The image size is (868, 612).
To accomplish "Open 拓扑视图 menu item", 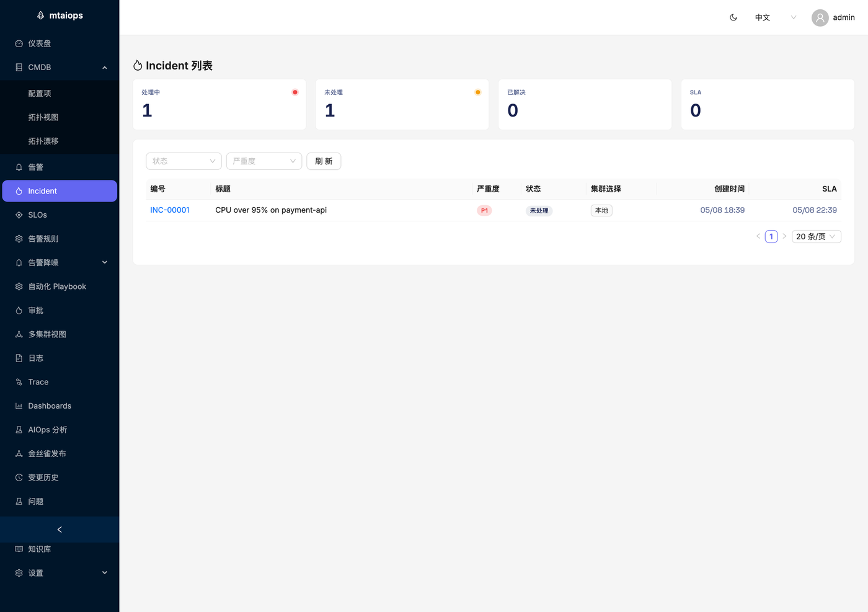I will tap(60, 117).
